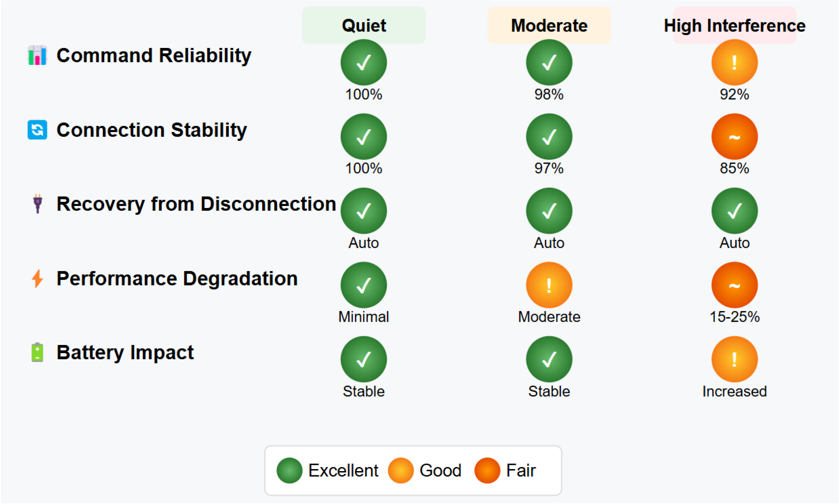This screenshot has width=839, height=504.
Task: Click the Performance Degradation lightning icon
Action: [x=37, y=278]
